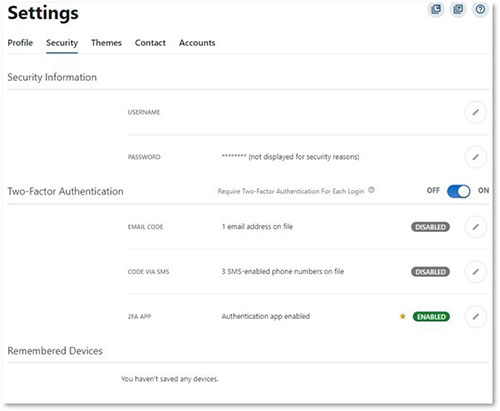
Task: Select the Security tab
Action: click(62, 43)
